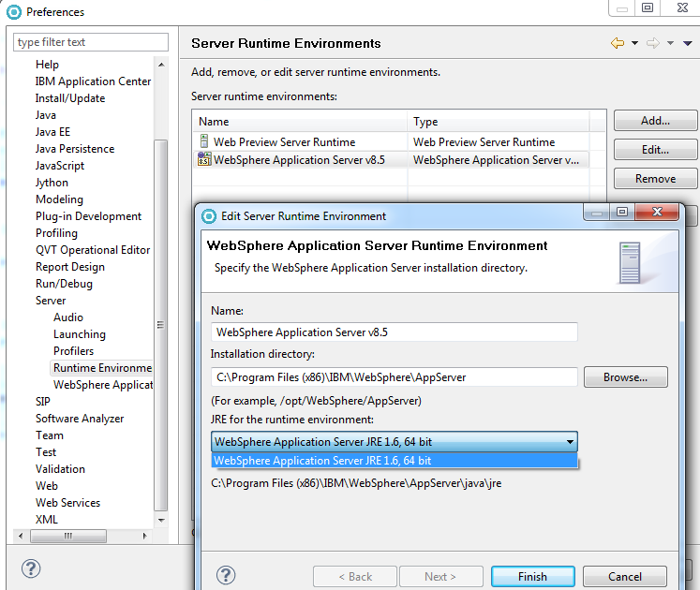Open the forward history dropdown arrow
The height and width of the screenshot is (590, 700).
pos(671,43)
